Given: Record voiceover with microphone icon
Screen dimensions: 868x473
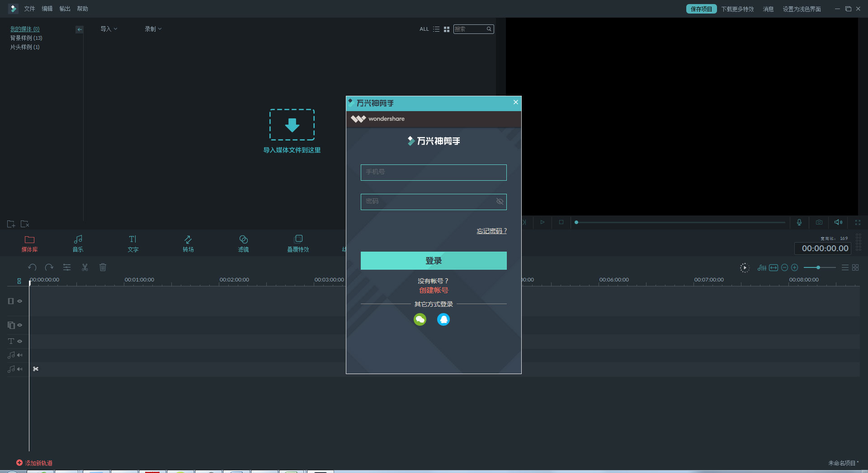Looking at the screenshot, I should 799,222.
